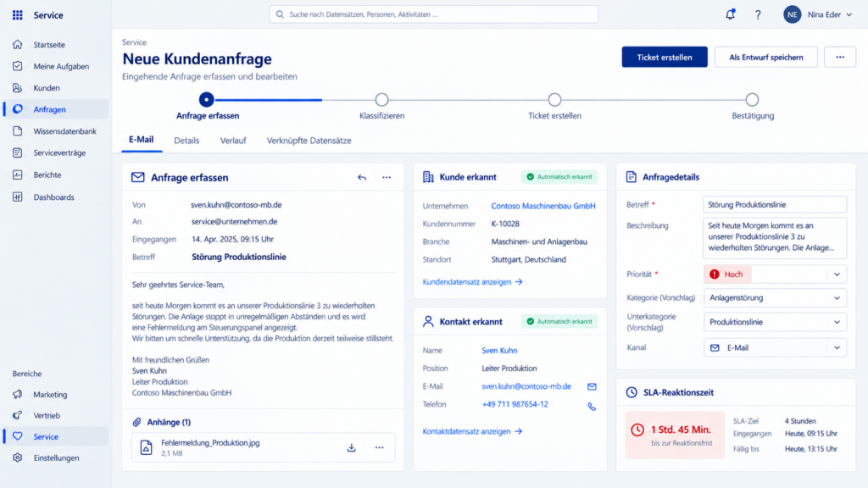Click the search magnifier icon

pos(280,14)
